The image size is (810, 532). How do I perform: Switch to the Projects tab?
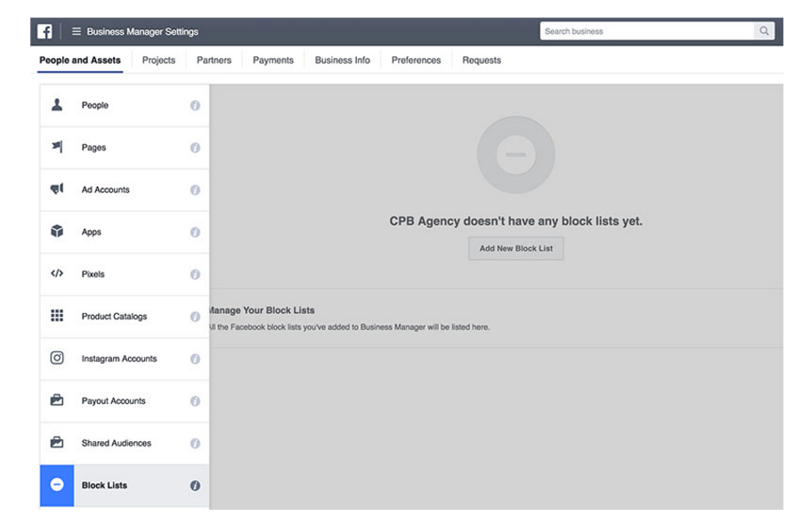(x=158, y=60)
